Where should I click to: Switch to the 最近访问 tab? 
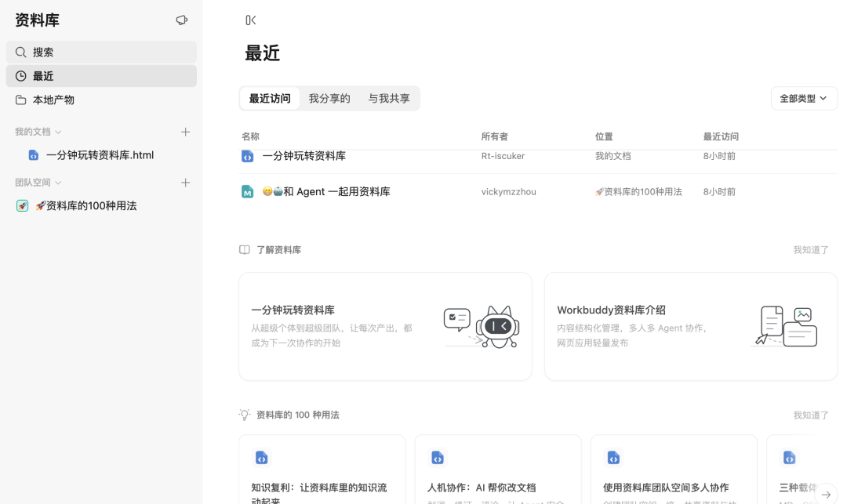270,98
